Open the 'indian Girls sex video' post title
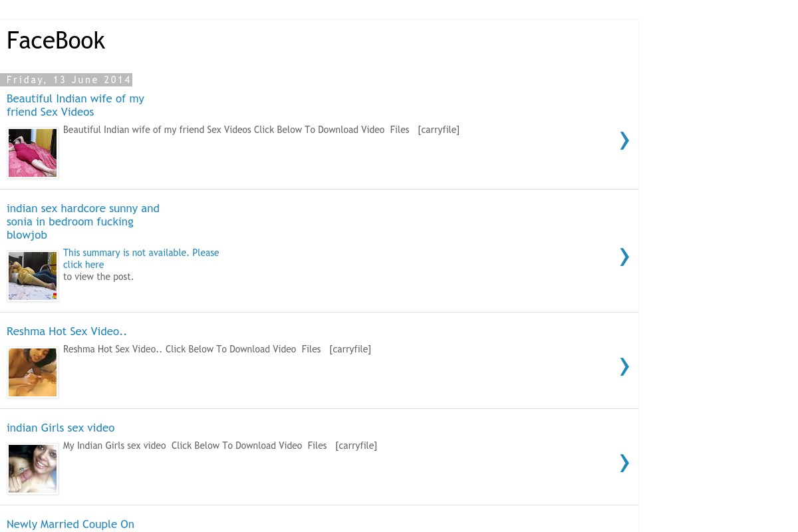The height and width of the screenshot is (532, 798). (x=61, y=428)
